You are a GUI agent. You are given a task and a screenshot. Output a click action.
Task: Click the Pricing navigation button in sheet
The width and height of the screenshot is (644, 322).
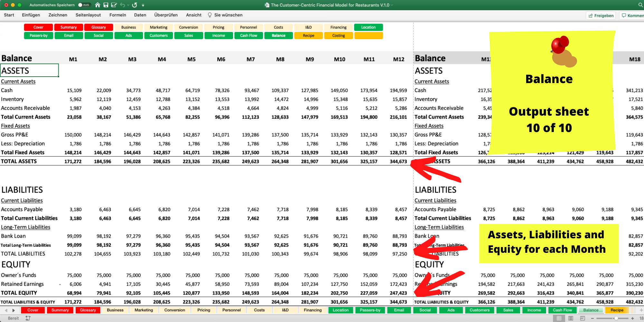tap(219, 27)
